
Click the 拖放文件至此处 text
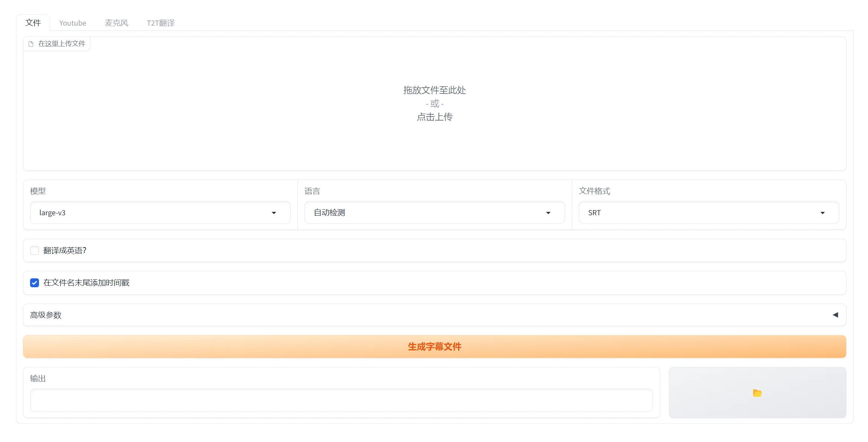434,90
